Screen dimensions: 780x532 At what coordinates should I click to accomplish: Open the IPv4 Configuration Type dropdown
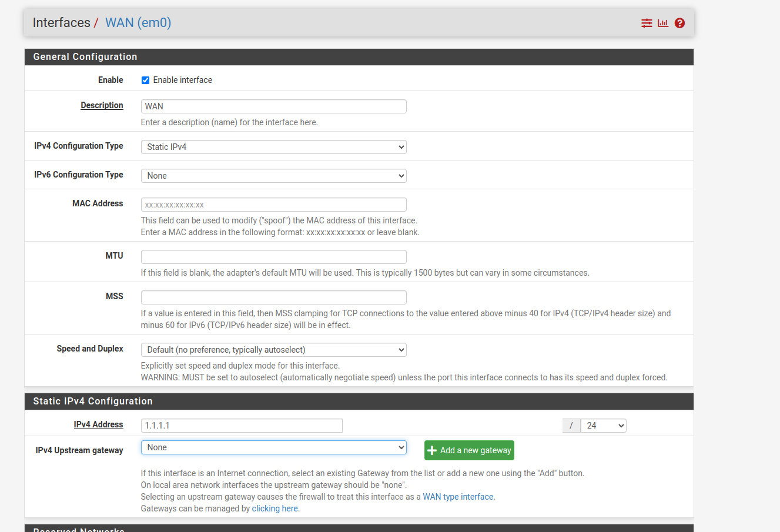pyautogui.click(x=273, y=146)
